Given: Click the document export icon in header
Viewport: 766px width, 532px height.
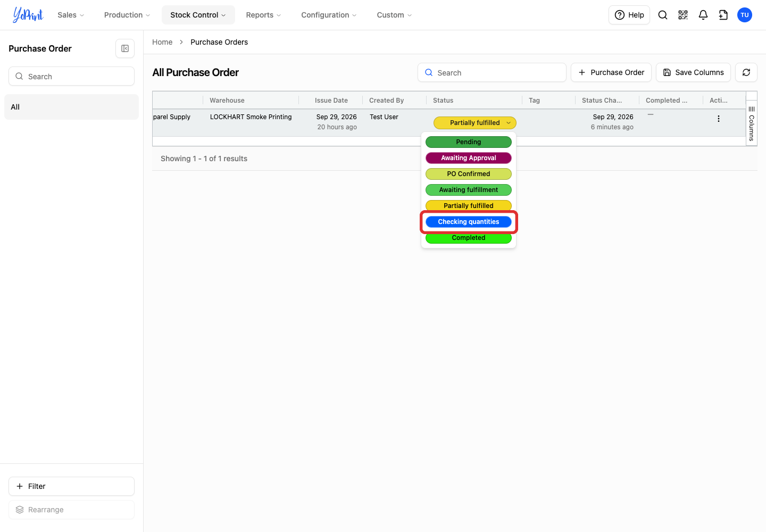Looking at the screenshot, I should pyautogui.click(x=723, y=15).
